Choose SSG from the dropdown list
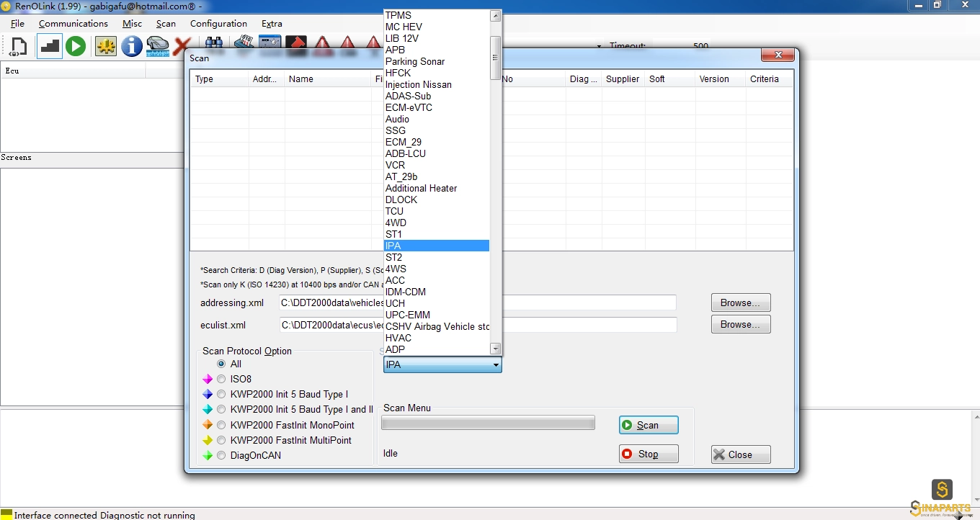Image resolution: width=980 pixels, height=520 pixels. click(437, 130)
